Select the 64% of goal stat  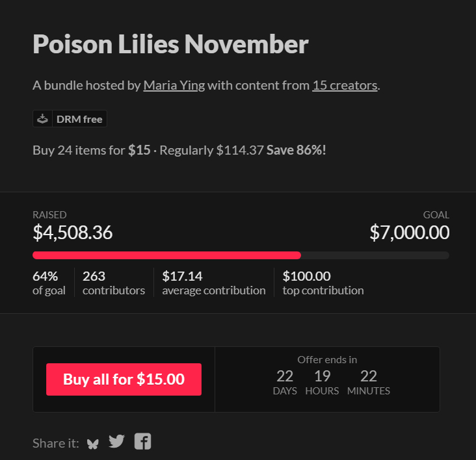pyautogui.click(x=49, y=283)
